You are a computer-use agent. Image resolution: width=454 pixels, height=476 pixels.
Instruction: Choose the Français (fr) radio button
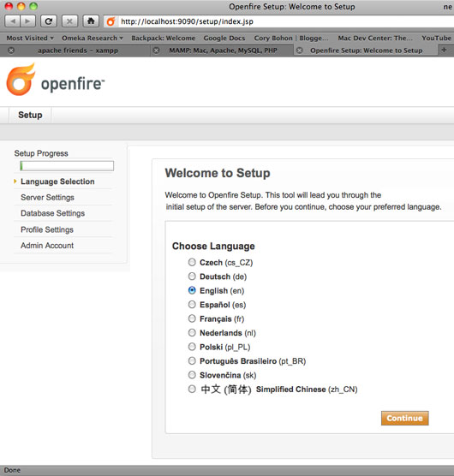192,318
